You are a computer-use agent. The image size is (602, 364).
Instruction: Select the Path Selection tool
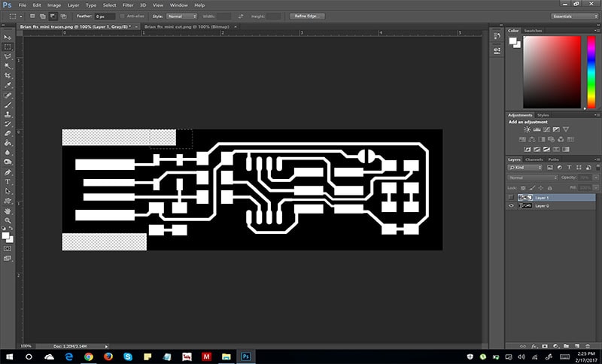[8, 191]
